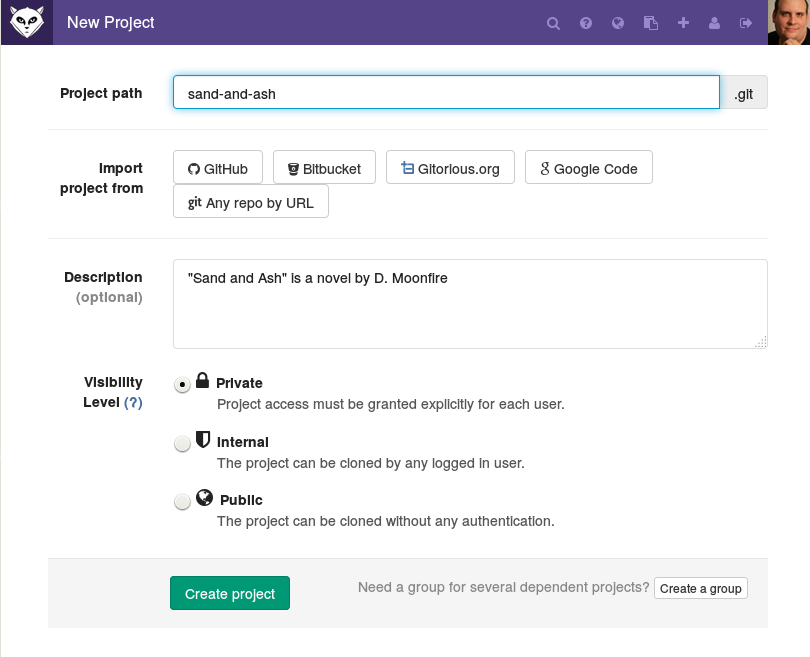Select the Private visibility radio button
The image size is (810, 657).
[x=182, y=384]
